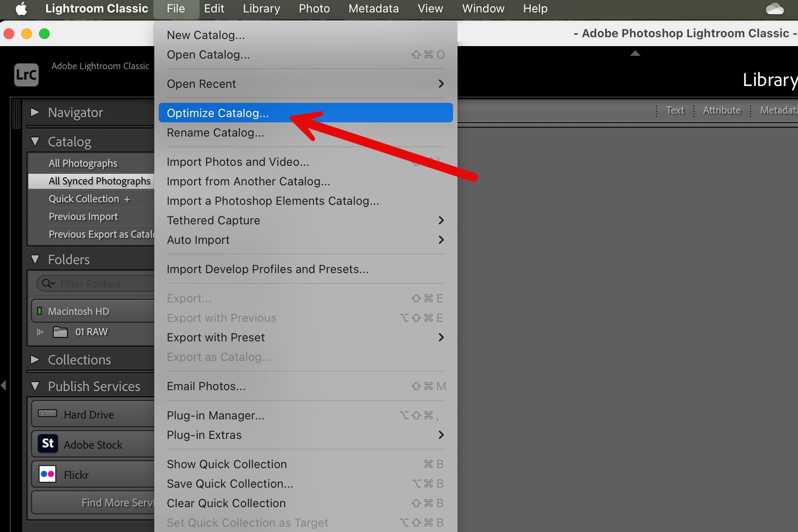The height and width of the screenshot is (532, 798).
Task: Select Metadata in Library Filter bar
Action: pos(778,110)
